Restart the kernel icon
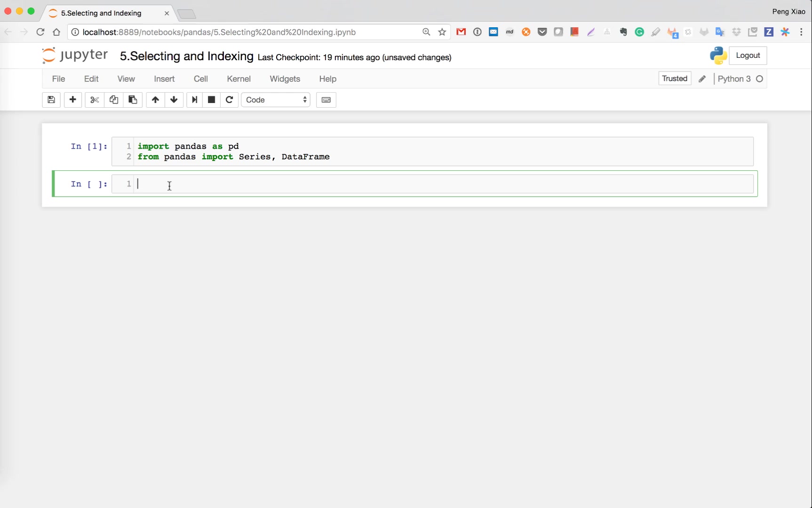The image size is (812, 508). point(230,100)
